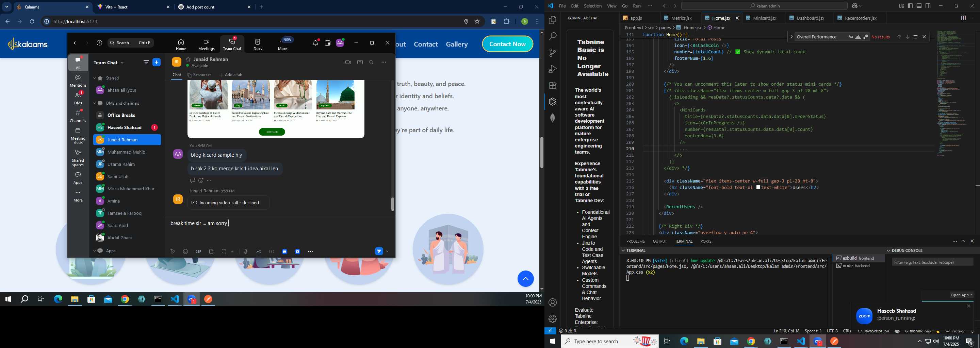Open the Meetings tab in Zoom

(207, 45)
